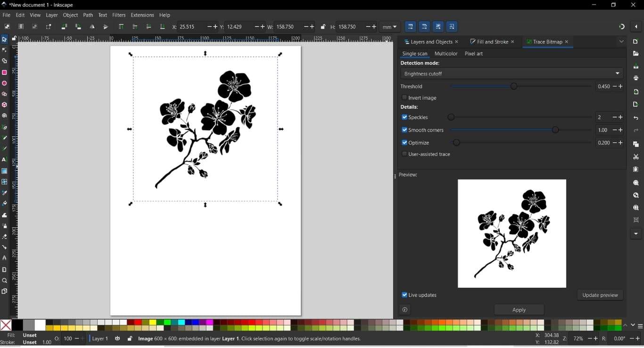Click the Undo icon in commands bar
This screenshot has height=348, width=644.
tap(636, 118)
